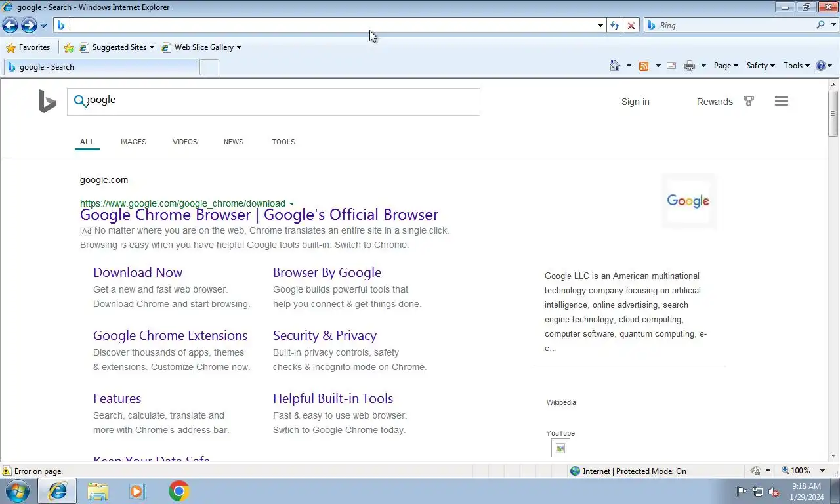Click the magnifier search icon in toolbar
Screen dimensions: 840x504
[x=820, y=25]
